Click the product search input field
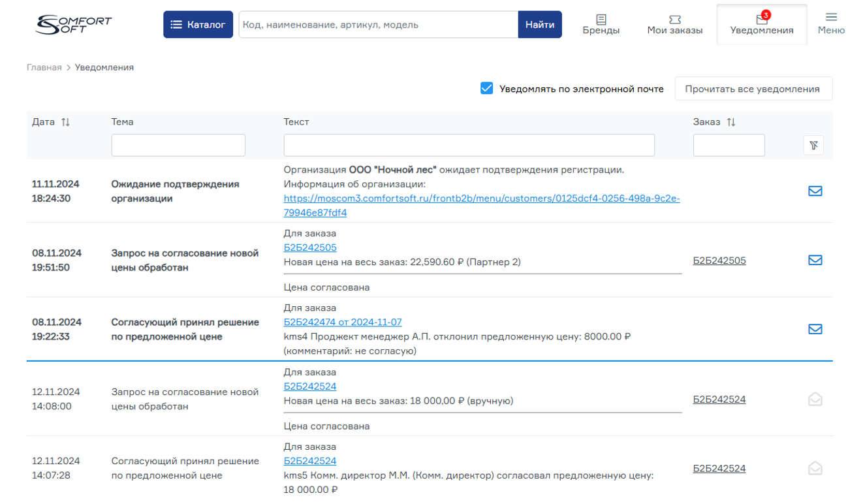The width and height of the screenshot is (863, 504). click(x=378, y=25)
